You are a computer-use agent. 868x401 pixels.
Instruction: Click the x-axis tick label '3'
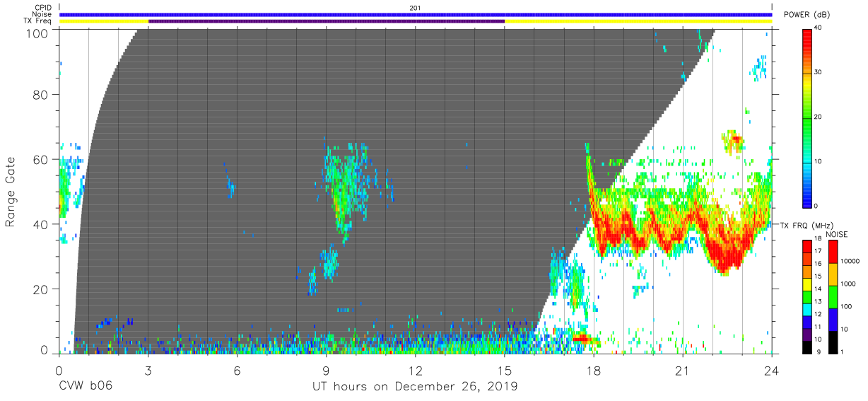tap(148, 371)
